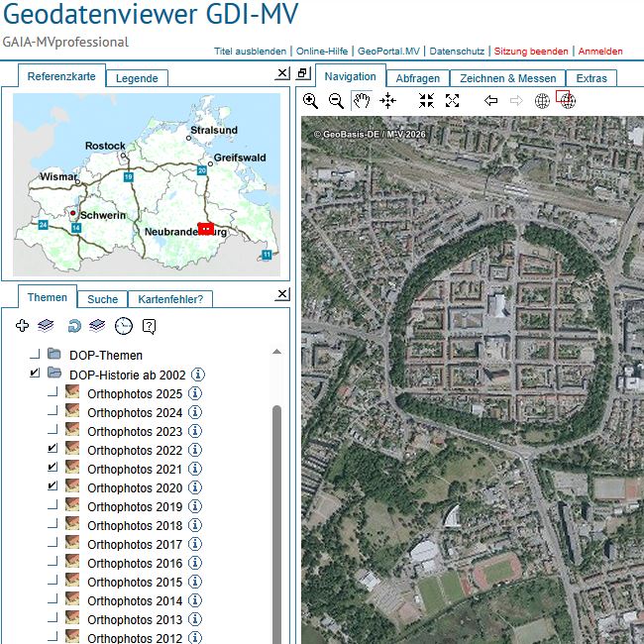Click Titel ausblenden link
The height and width of the screenshot is (644, 644).
(250, 52)
